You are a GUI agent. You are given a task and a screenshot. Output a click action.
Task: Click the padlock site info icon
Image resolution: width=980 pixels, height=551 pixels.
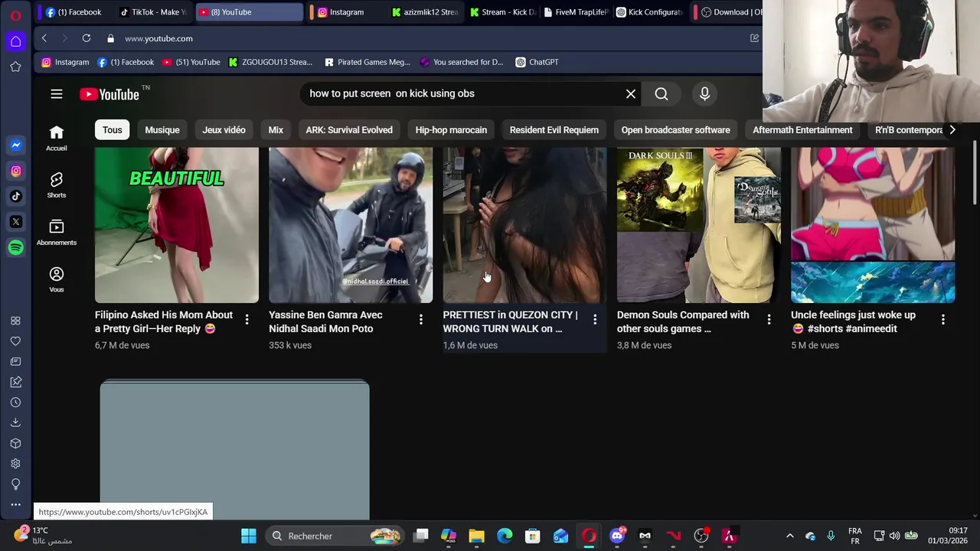point(110,38)
